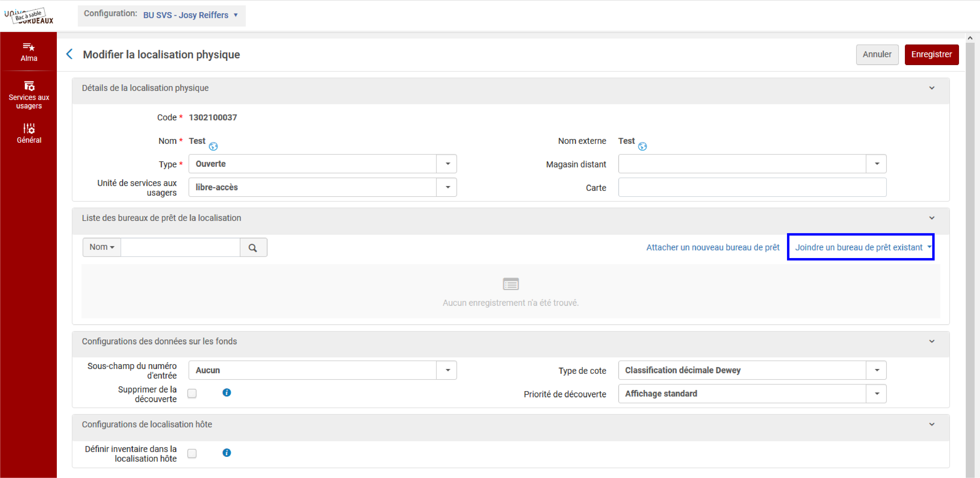Image resolution: width=980 pixels, height=478 pixels.
Task: Go back with the blue arrow
Action: [x=69, y=54]
